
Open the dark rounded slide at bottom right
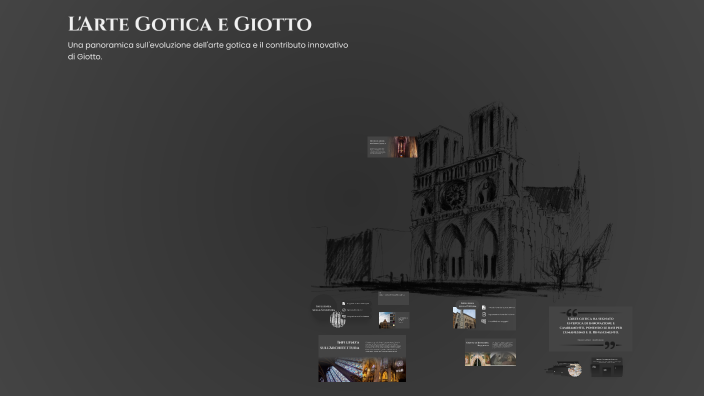[607, 367]
